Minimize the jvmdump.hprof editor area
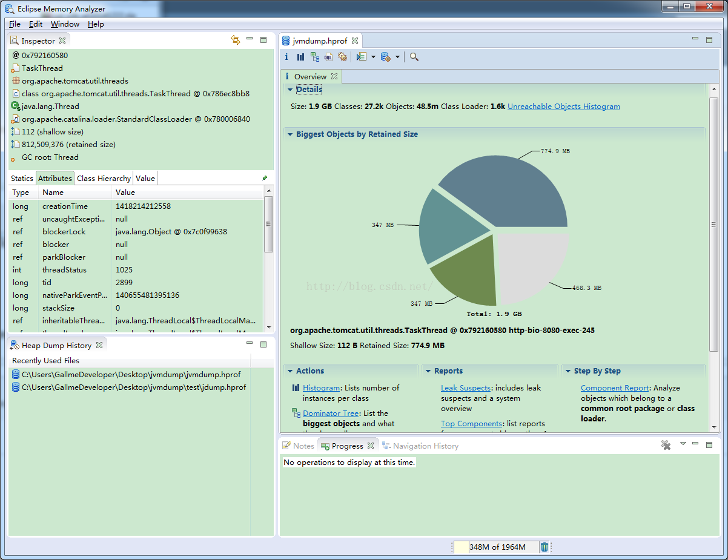The image size is (728, 560). 695,39
